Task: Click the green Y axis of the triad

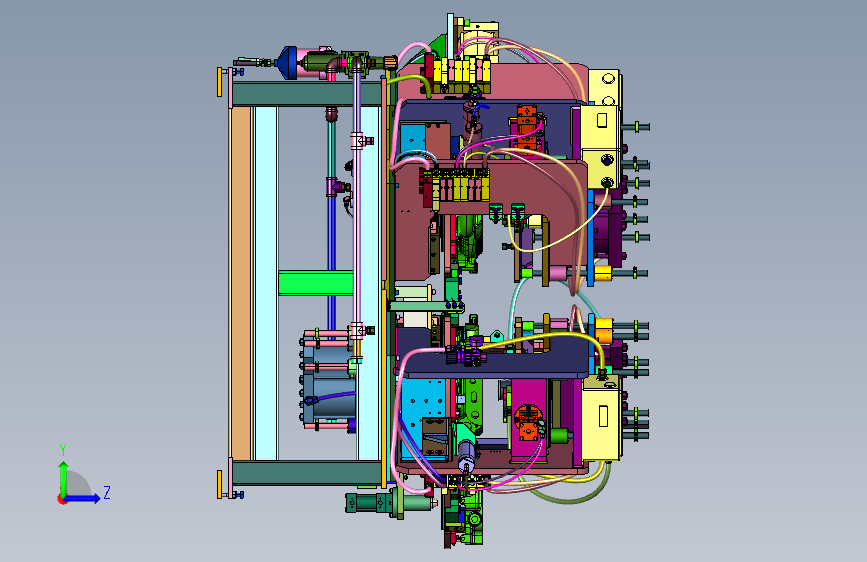Action: pyautogui.click(x=63, y=478)
